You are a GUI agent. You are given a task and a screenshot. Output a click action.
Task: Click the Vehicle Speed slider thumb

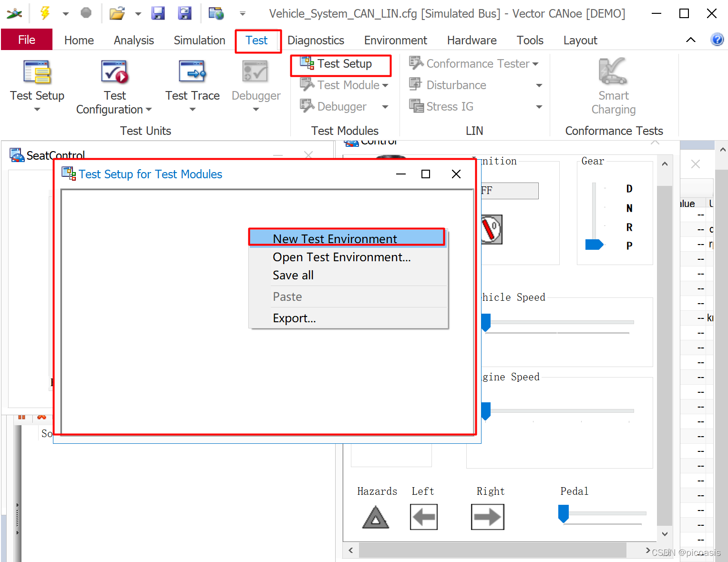tap(486, 322)
